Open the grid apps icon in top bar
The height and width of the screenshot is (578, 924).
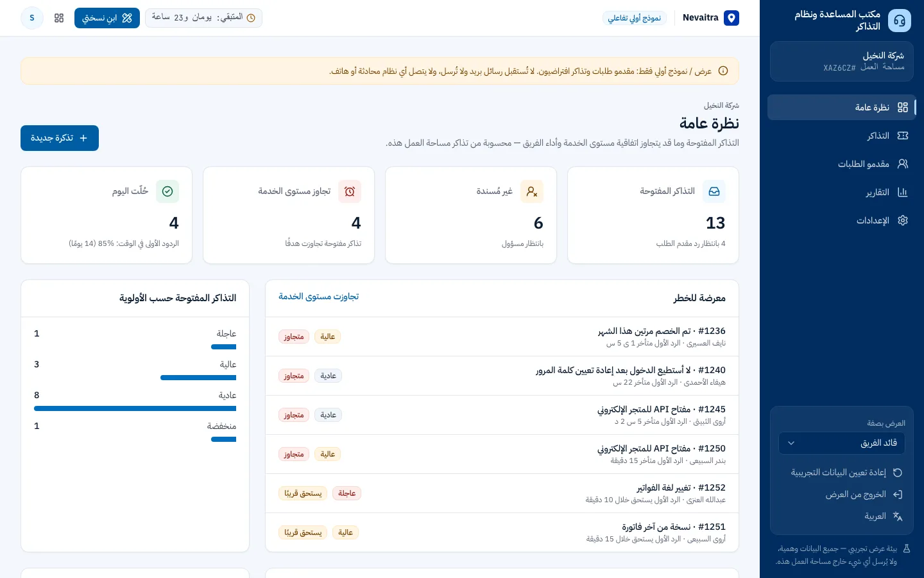(x=59, y=18)
